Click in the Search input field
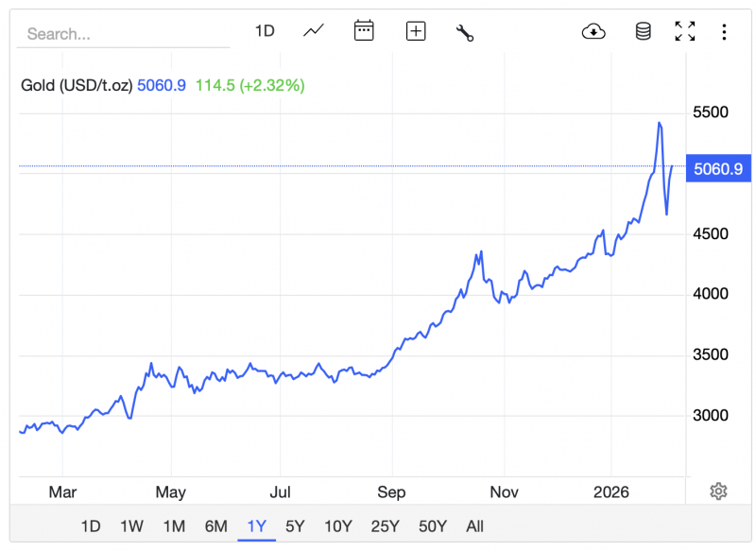 123,34
